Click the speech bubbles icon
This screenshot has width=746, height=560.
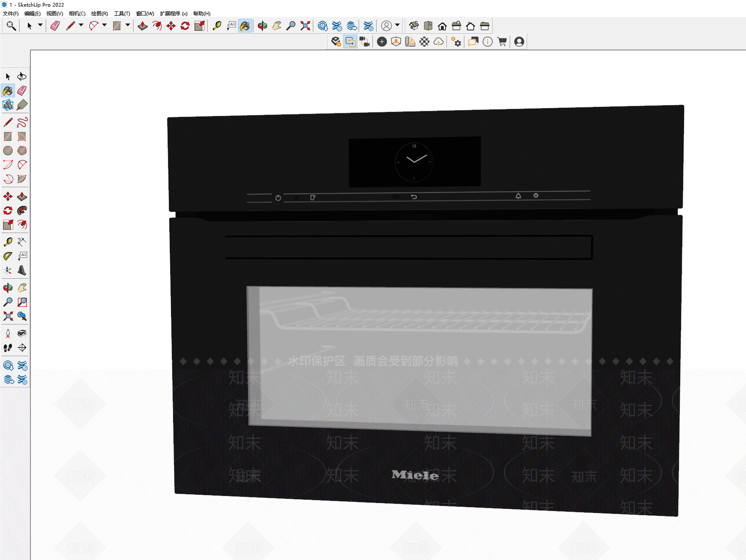[x=473, y=42]
